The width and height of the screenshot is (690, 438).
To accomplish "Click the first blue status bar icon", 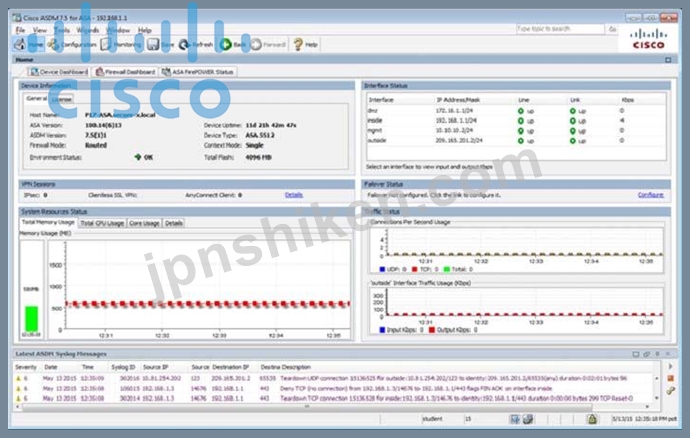I will (514, 419).
